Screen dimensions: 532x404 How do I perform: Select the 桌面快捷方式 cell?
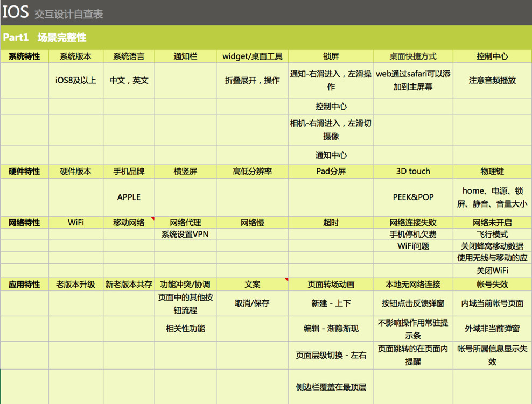point(413,56)
